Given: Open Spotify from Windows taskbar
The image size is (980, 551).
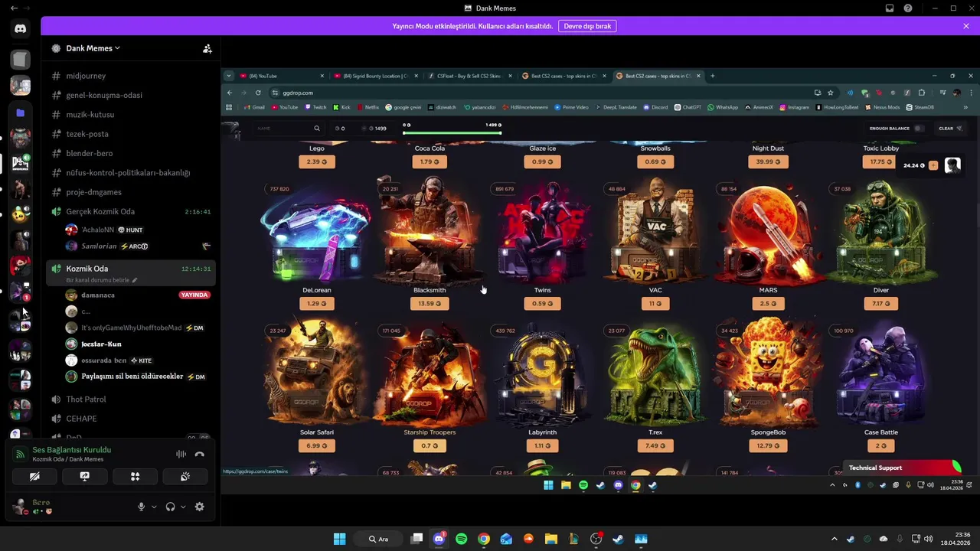Looking at the screenshot, I should coord(462,539).
